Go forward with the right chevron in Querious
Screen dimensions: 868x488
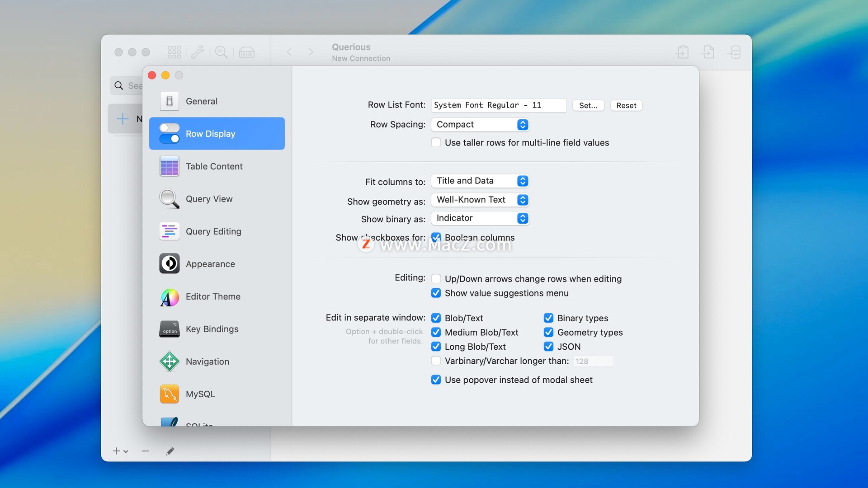click(x=311, y=52)
